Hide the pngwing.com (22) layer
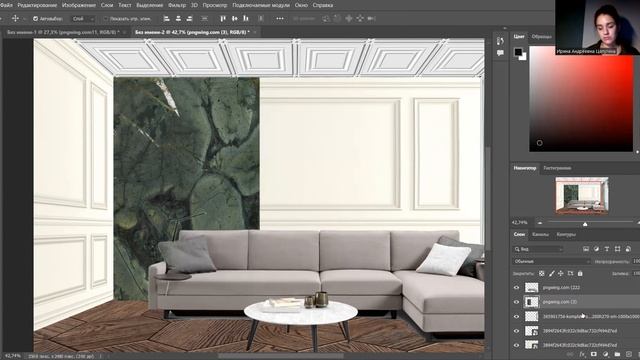Image resolution: width=640 pixels, height=360 pixels. (x=517, y=288)
